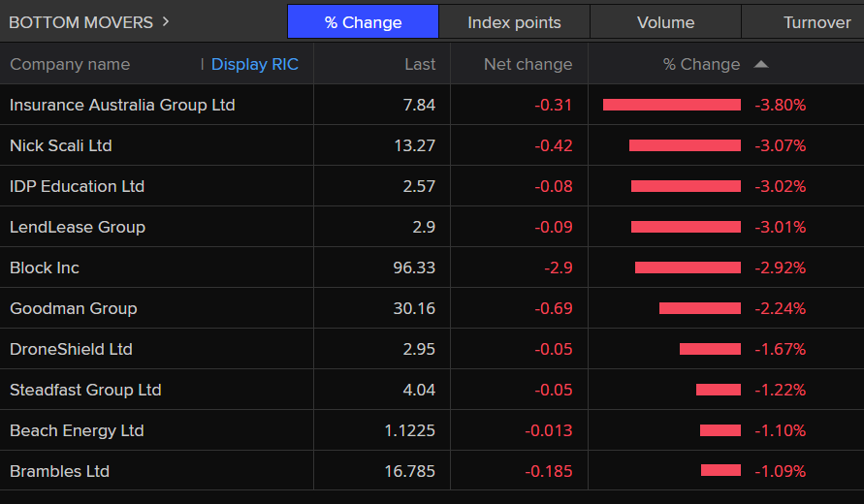
Task: Select the % Change tab
Action: click(363, 22)
